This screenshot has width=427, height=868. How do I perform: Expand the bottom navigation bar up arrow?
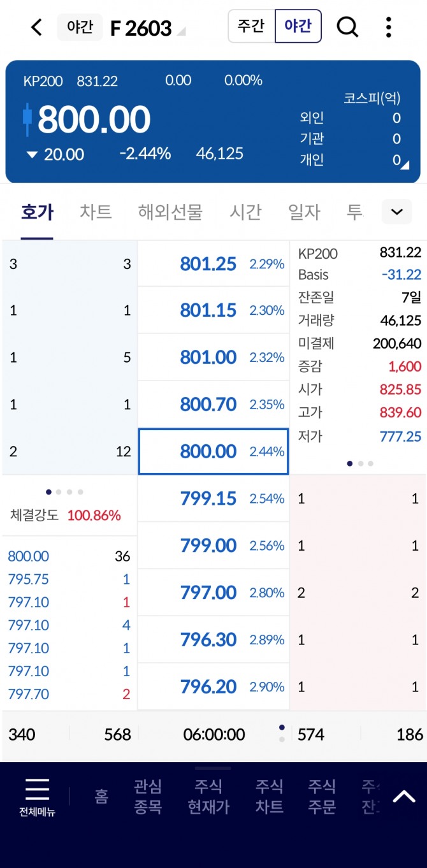[x=404, y=796]
